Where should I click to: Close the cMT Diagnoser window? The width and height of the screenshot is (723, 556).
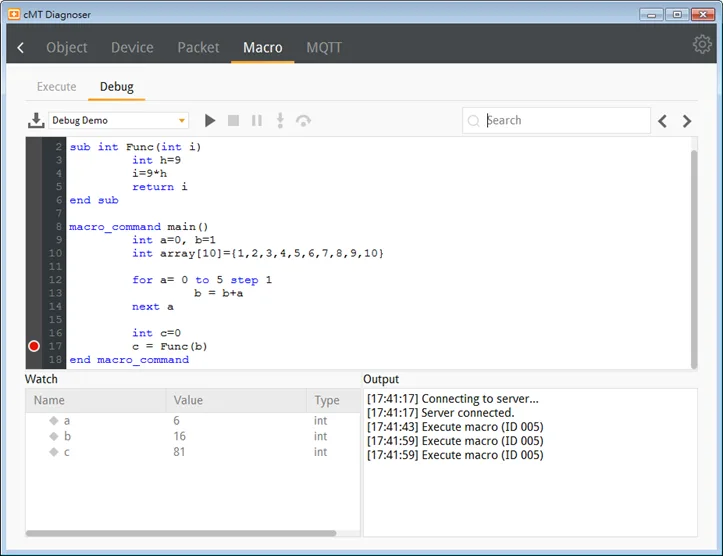point(703,14)
